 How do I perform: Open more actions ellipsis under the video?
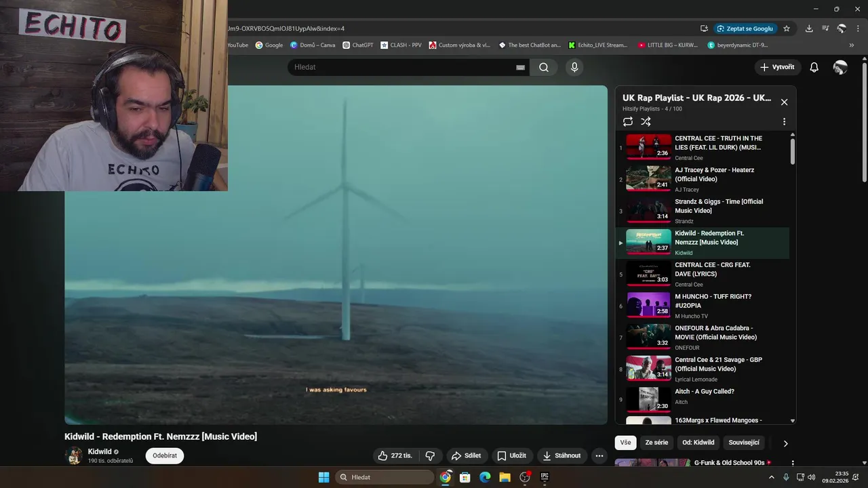pos(599,455)
